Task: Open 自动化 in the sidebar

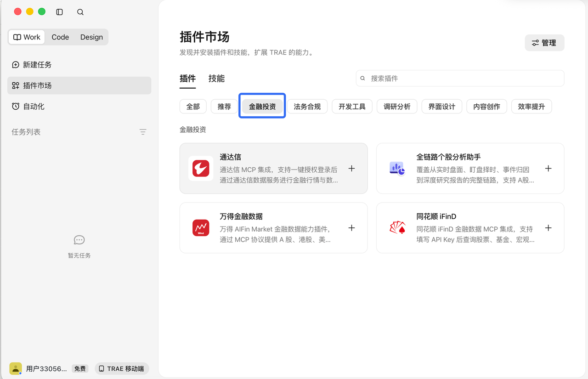Action: (x=79, y=106)
